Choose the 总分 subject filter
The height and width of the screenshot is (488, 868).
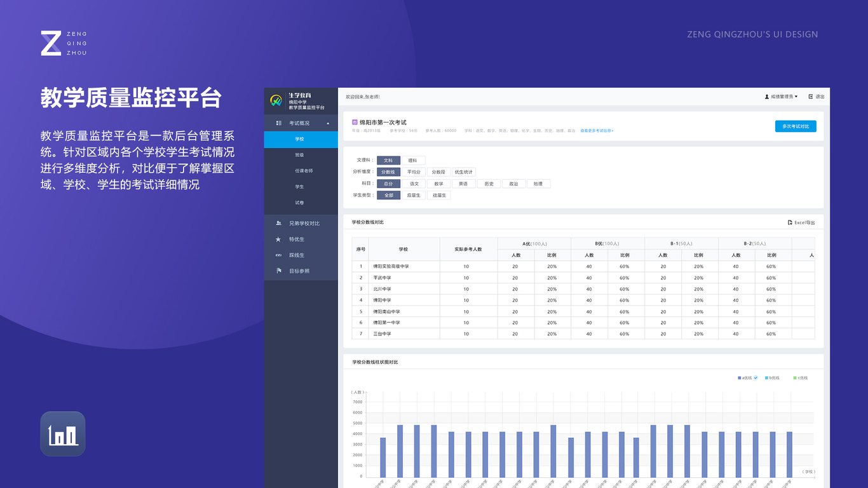[388, 184]
